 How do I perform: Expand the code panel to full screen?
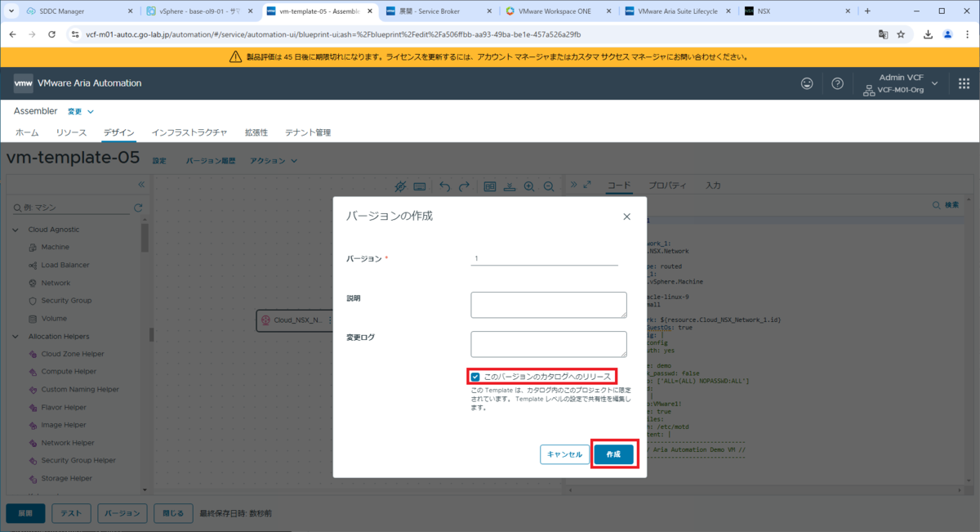tap(587, 185)
